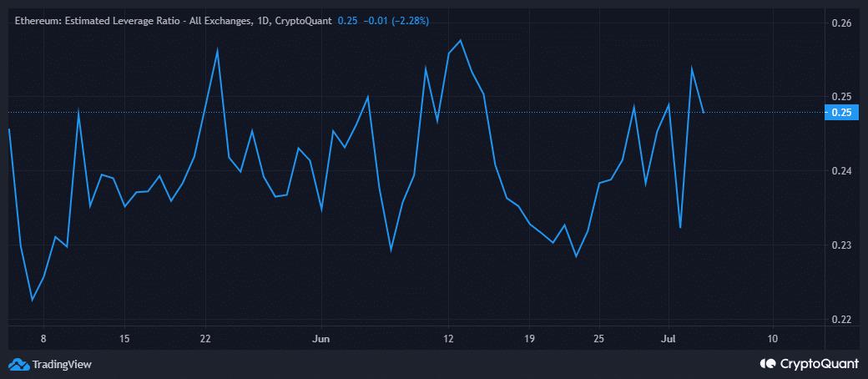Click the '25' date label on time axis
Viewport: 868px width, 379px height.
[599, 339]
